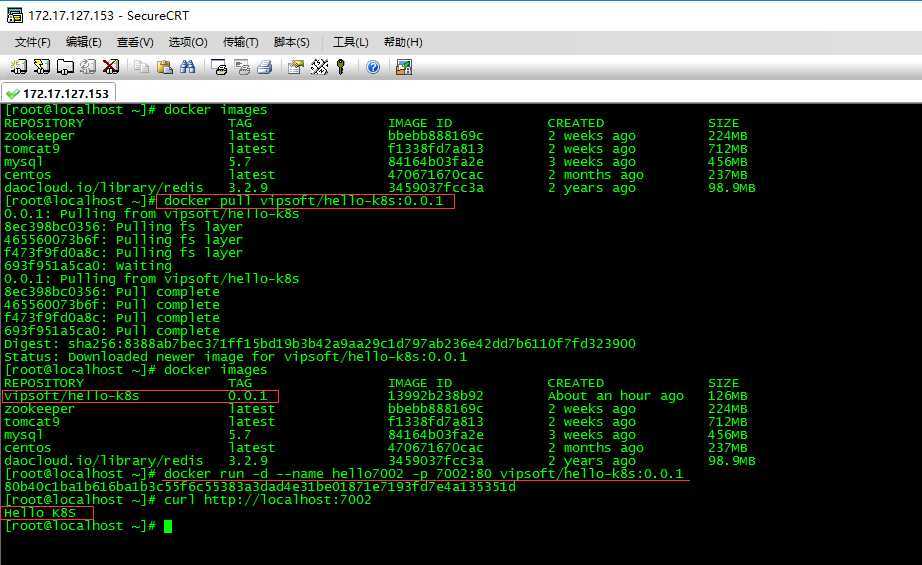Click the '0.0.1' tag of vipsoft/hello-k8s

pyautogui.click(x=248, y=396)
